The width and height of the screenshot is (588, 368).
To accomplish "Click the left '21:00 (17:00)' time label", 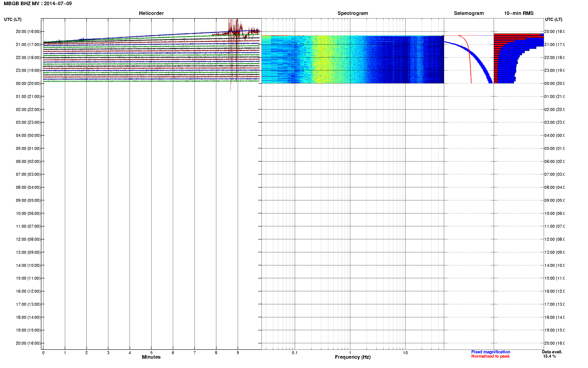I will pos(28,44).
